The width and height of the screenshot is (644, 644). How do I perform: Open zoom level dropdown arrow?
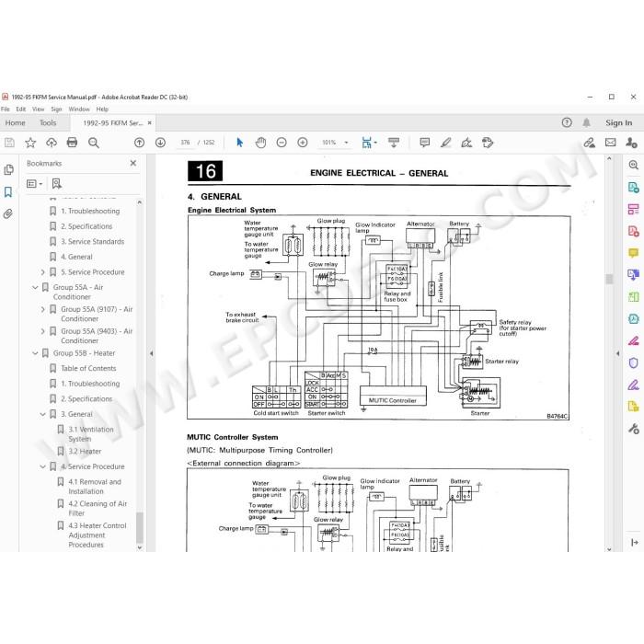pos(346,143)
